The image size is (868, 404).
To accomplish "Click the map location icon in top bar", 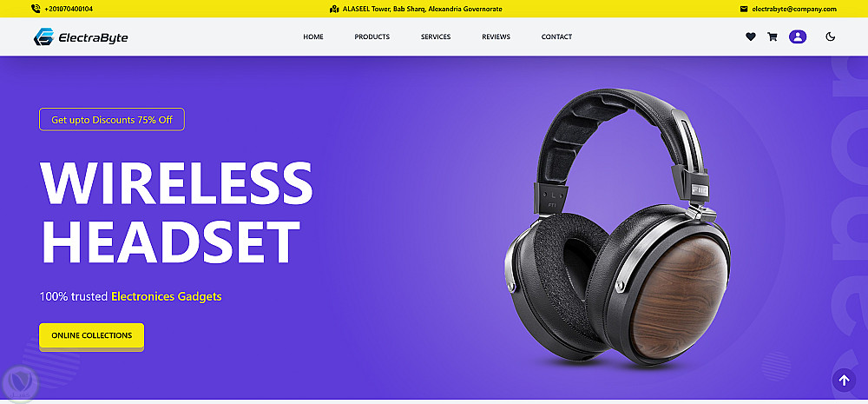I will [334, 9].
